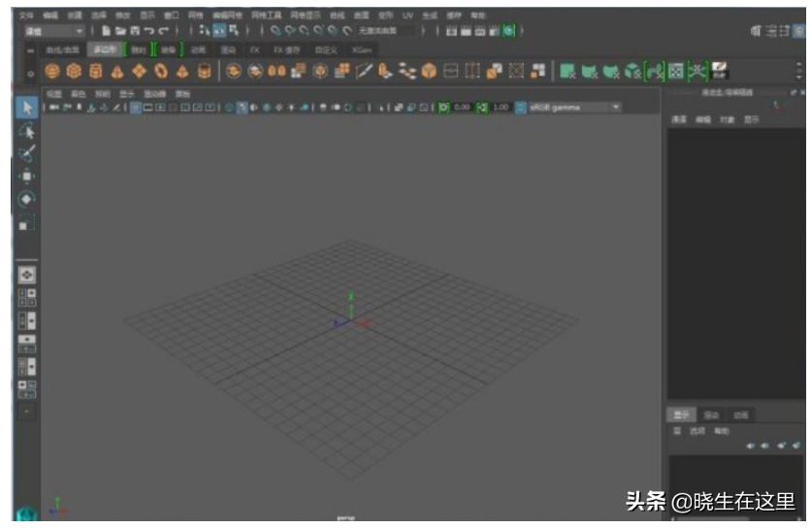Switch to the FX shelf tab
The height and width of the screenshot is (528, 812).
255,49
